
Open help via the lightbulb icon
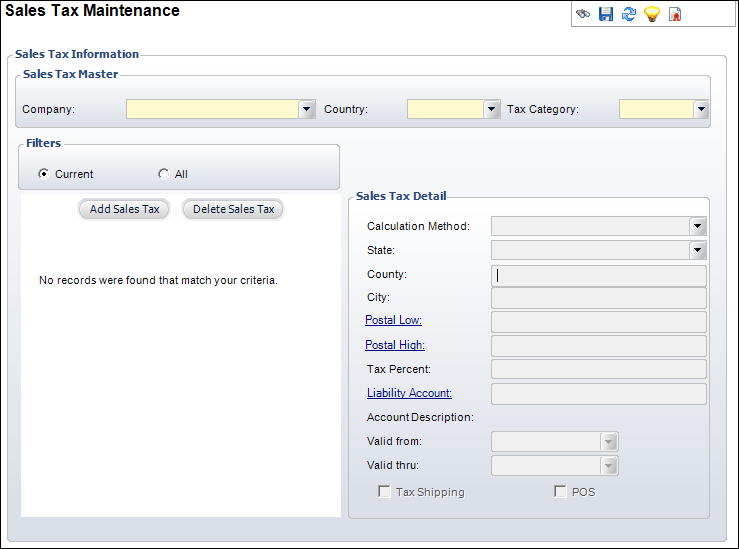(652, 14)
